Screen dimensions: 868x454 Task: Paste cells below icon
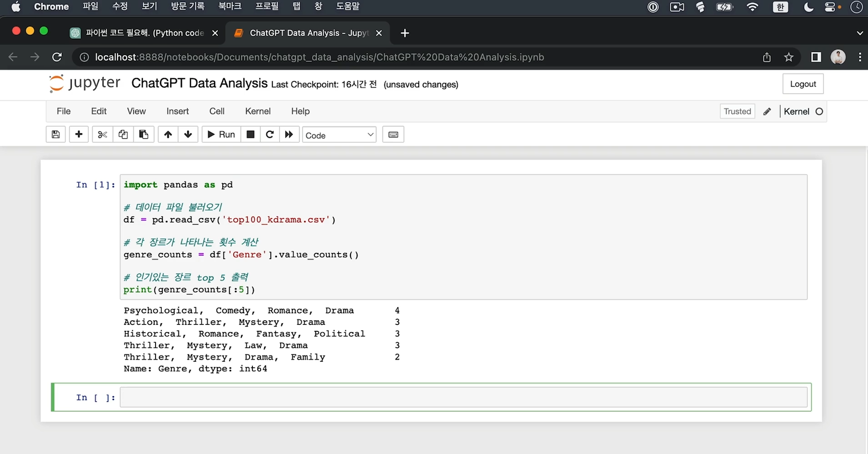[144, 135]
